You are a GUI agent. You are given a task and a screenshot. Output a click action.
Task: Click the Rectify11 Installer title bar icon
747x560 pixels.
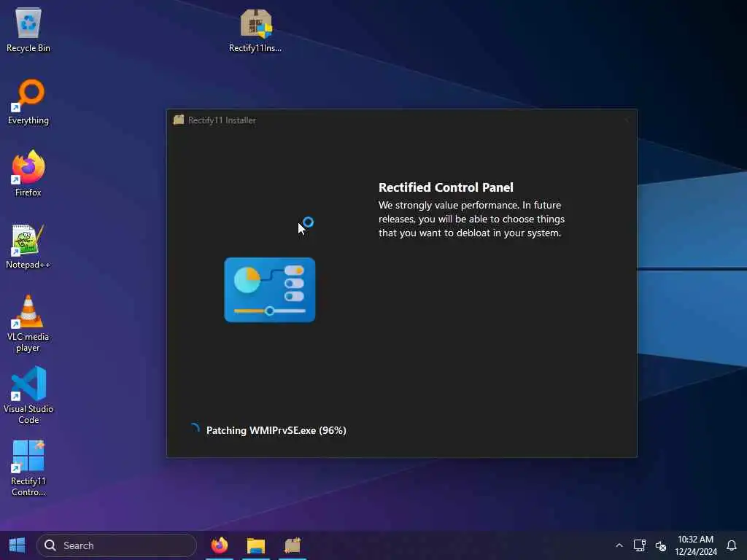tap(179, 120)
